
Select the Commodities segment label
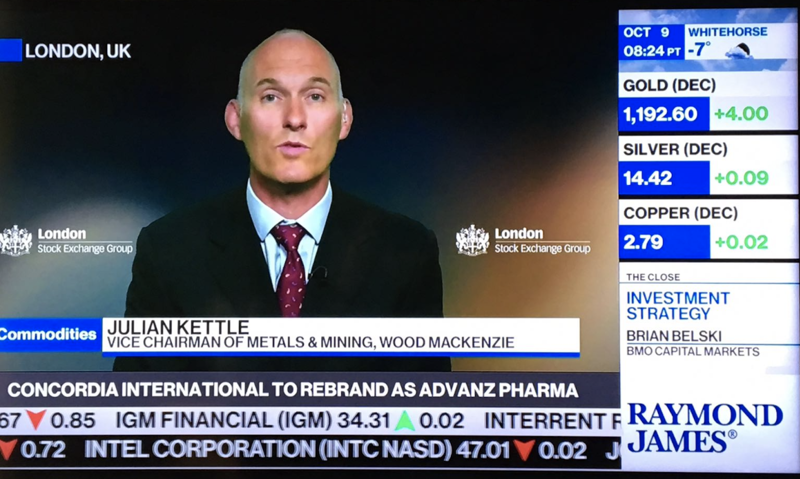coord(49,335)
